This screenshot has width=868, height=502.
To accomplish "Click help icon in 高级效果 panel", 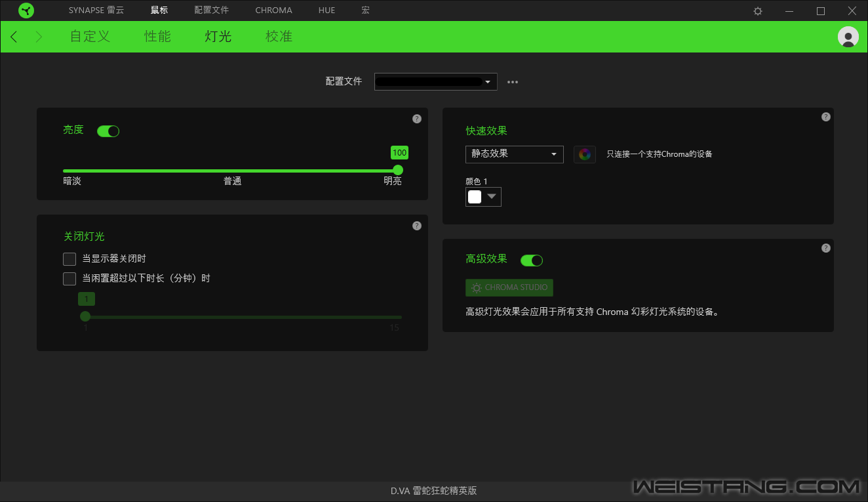I will pyautogui.click(x=825, y=248).
